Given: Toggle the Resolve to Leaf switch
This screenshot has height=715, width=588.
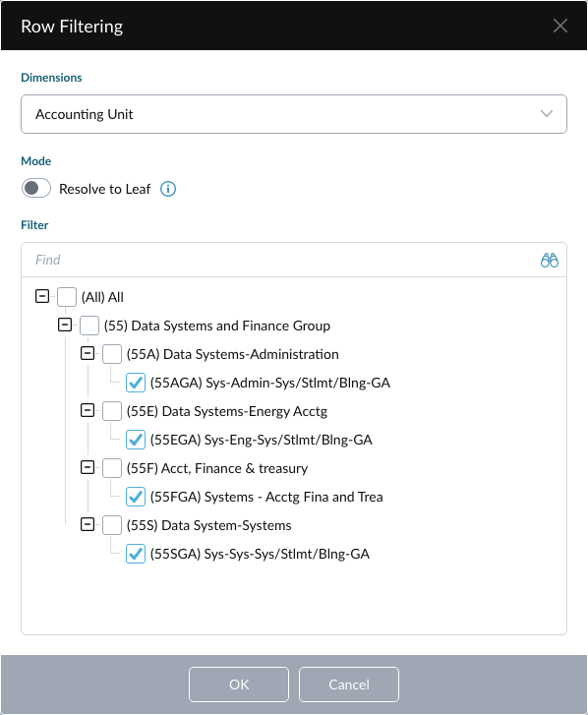Looking at the screenshot, I should coord(36,188).
